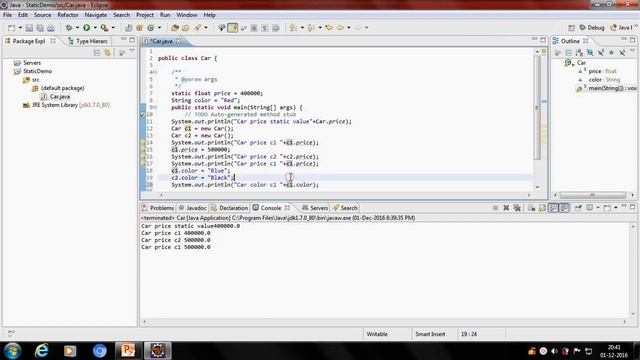Click the Run External Tools icon
Viewport: 640px width, 360px height.
tap(104, 28)
